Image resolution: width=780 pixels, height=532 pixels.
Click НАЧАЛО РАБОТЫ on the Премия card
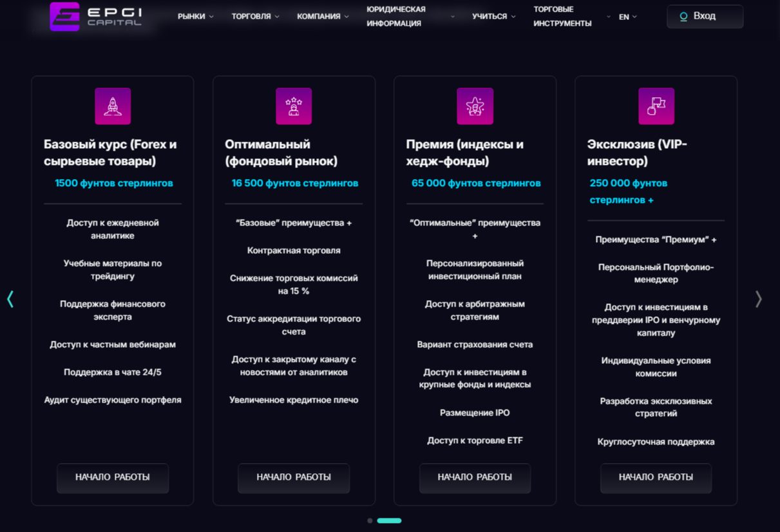[x=475, y=478]
